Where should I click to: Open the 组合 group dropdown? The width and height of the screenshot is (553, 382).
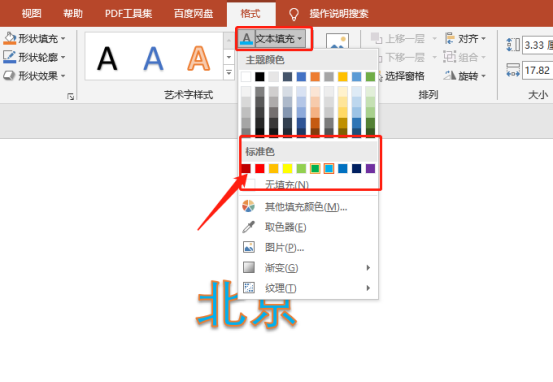(x=466, y=57)
